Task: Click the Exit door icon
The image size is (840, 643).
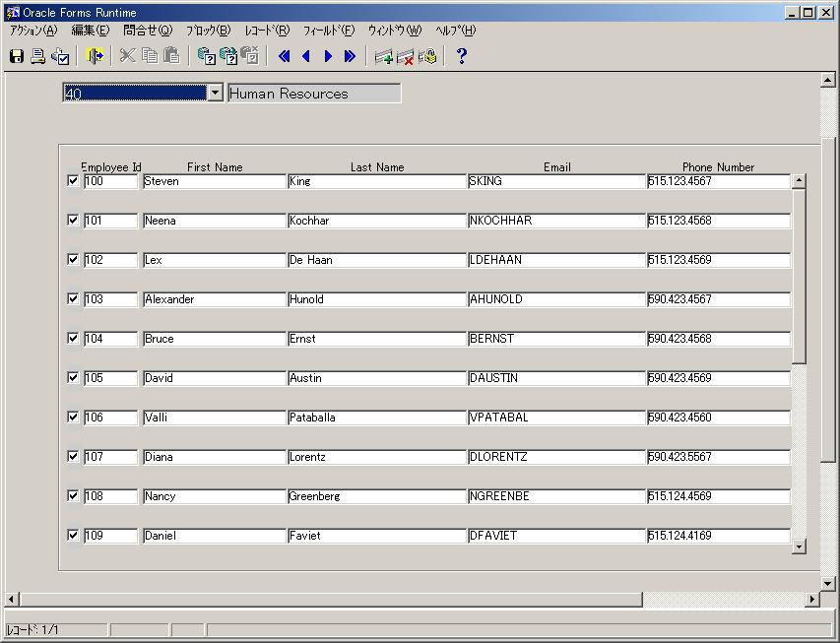Action: 95,56
